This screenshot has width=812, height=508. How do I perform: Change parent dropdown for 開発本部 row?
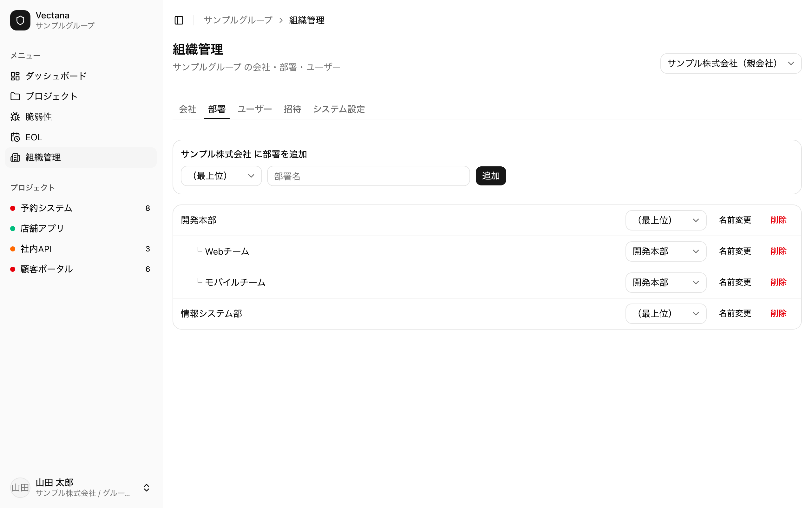(666, 220)
